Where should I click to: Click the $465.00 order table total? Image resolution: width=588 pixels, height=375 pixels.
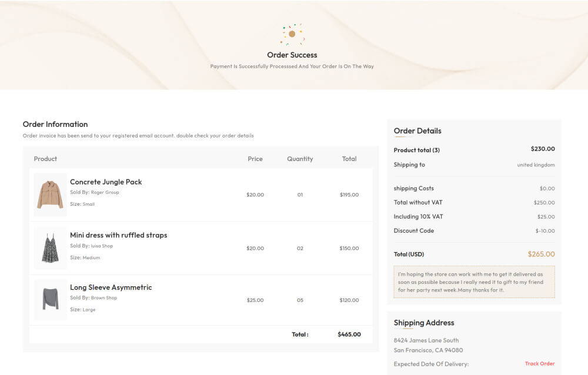click(349, 334)
